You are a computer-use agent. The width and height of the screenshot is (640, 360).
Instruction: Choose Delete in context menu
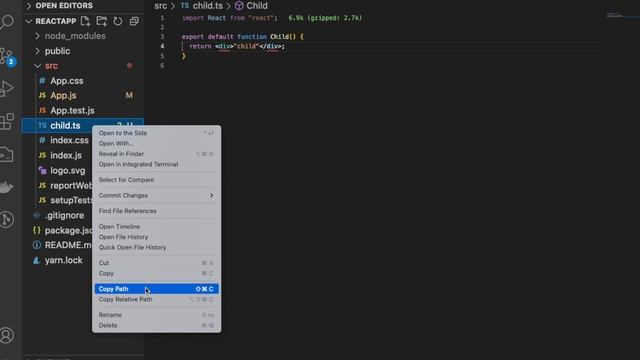coord(156,325)
